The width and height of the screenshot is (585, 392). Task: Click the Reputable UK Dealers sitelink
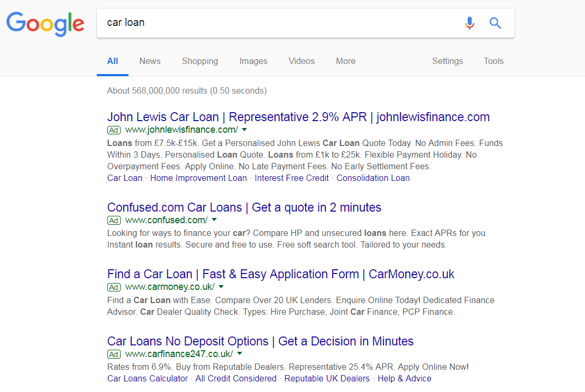(x=327, y=379)
